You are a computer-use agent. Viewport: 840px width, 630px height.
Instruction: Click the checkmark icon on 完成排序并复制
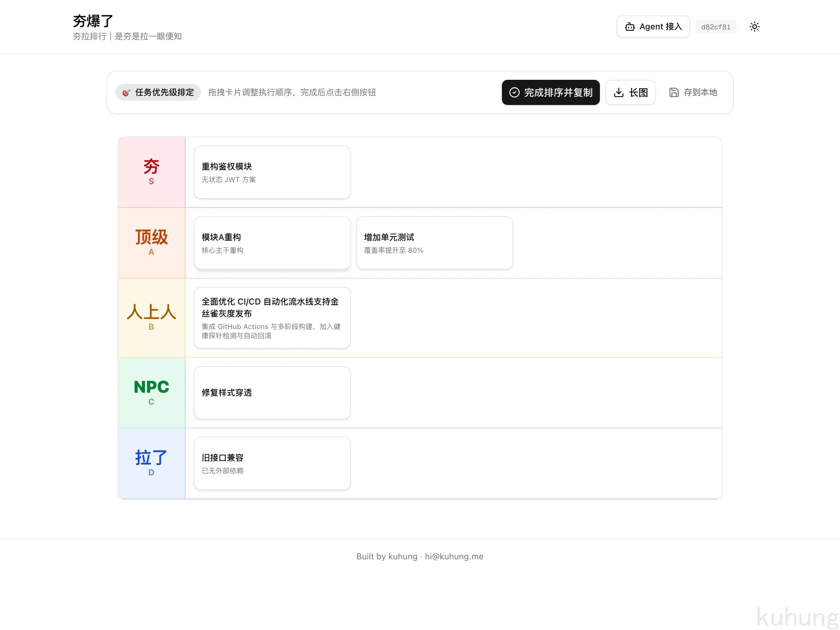coord(514,92)
